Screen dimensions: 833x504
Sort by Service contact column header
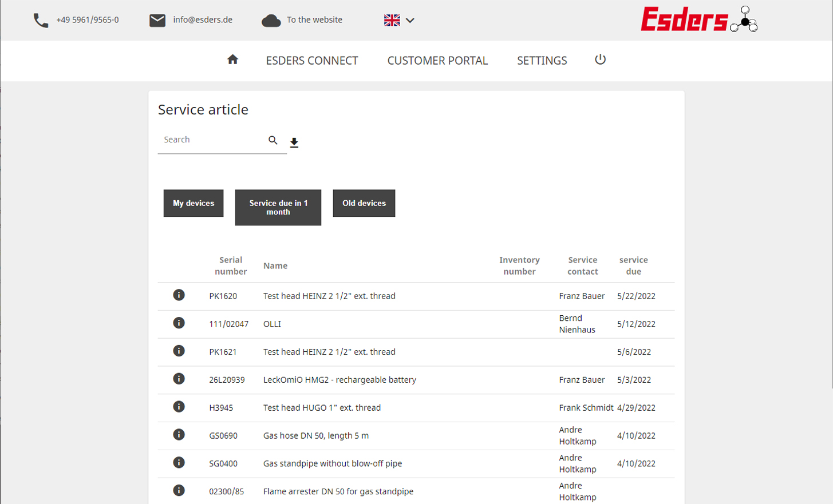583,265
